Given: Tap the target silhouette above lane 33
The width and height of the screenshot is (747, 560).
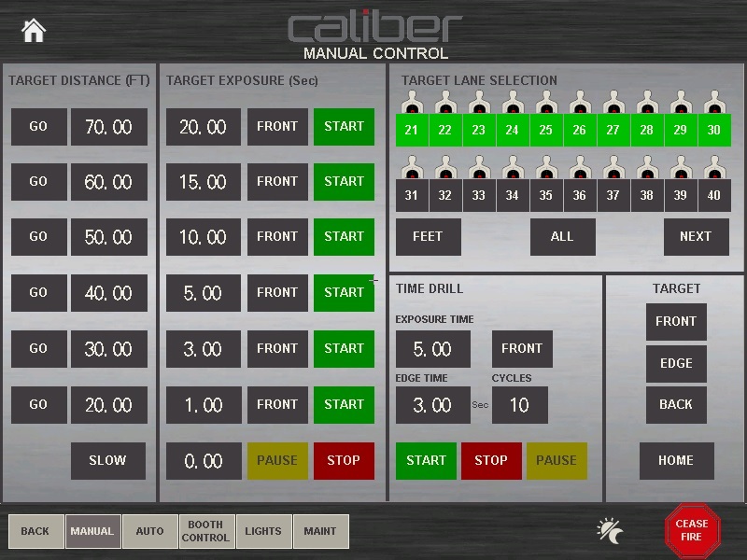Looking at the screenshot, I should (x=479, y=168).
